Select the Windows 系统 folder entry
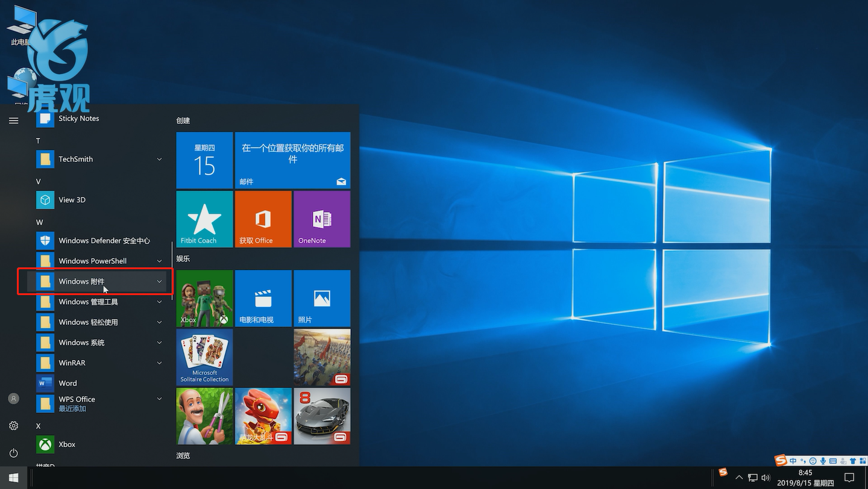 tap(96, 343)
